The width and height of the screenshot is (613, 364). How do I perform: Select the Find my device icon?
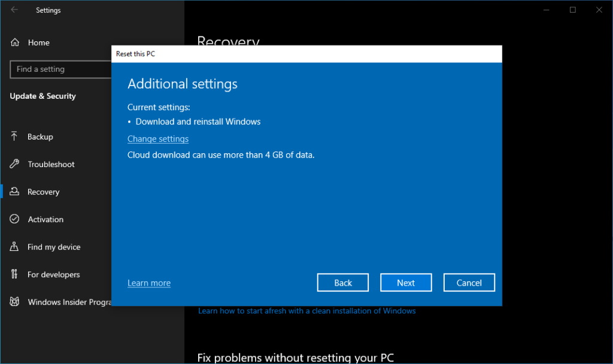(x=13, y=247)
